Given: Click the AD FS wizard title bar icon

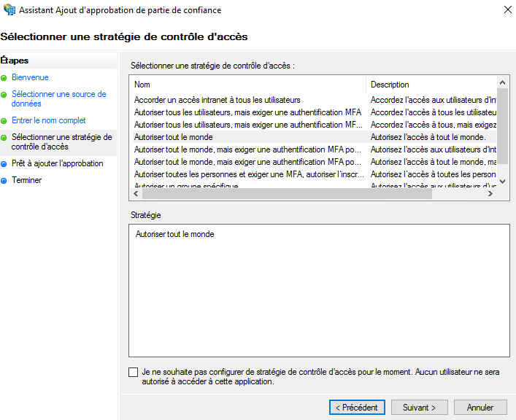Looking at the screenshot, I should [10, 10].
